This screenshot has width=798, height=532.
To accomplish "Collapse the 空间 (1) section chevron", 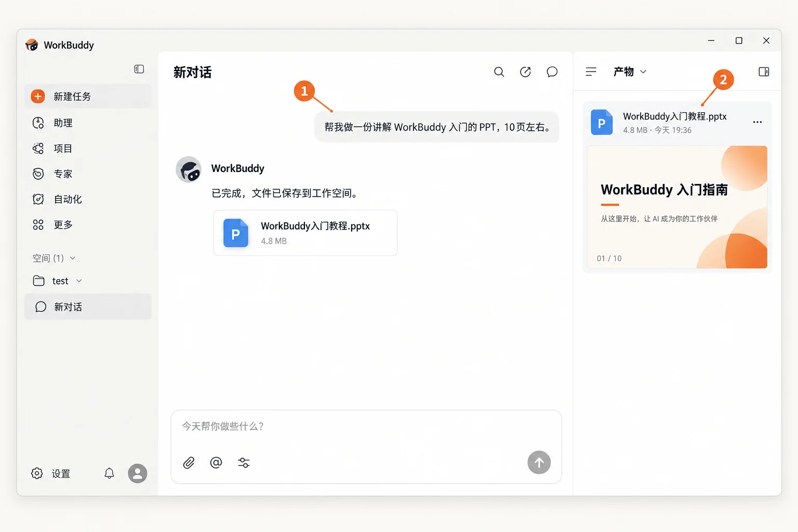I will tap(73, 258).
